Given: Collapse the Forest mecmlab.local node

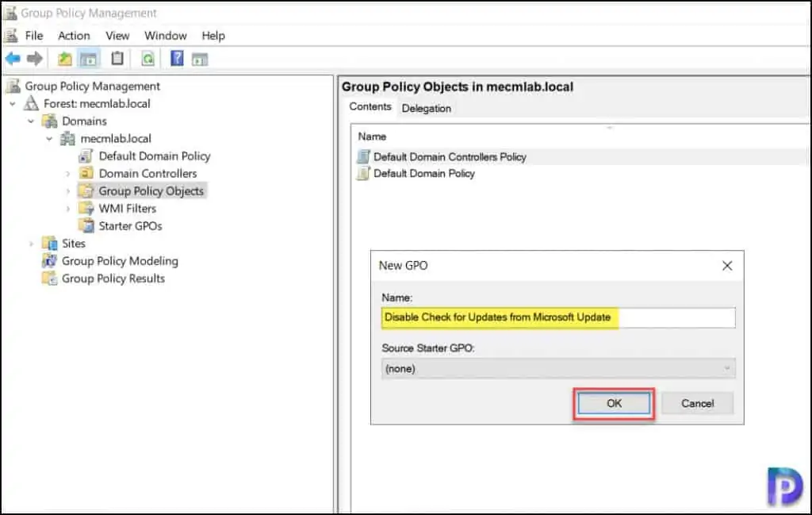Looking at the screenshot, I should point(13,104).
